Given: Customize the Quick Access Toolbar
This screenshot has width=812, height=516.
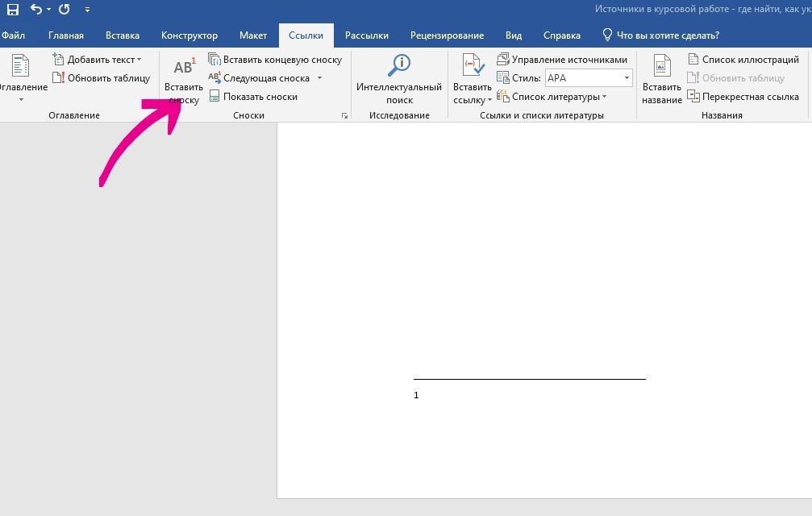Looking at the screenshot, I should pos(87,10).
